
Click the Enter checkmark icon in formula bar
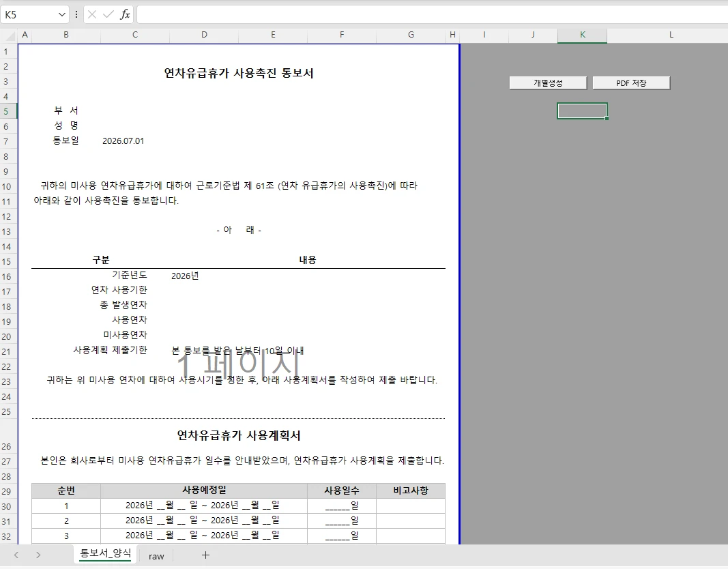[x=108, y=15]
